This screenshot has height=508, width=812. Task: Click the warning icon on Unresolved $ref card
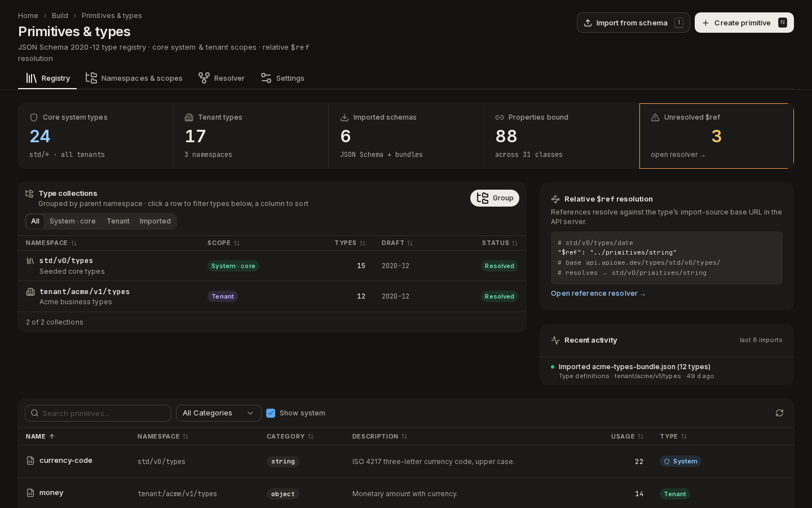click(655, 117)
